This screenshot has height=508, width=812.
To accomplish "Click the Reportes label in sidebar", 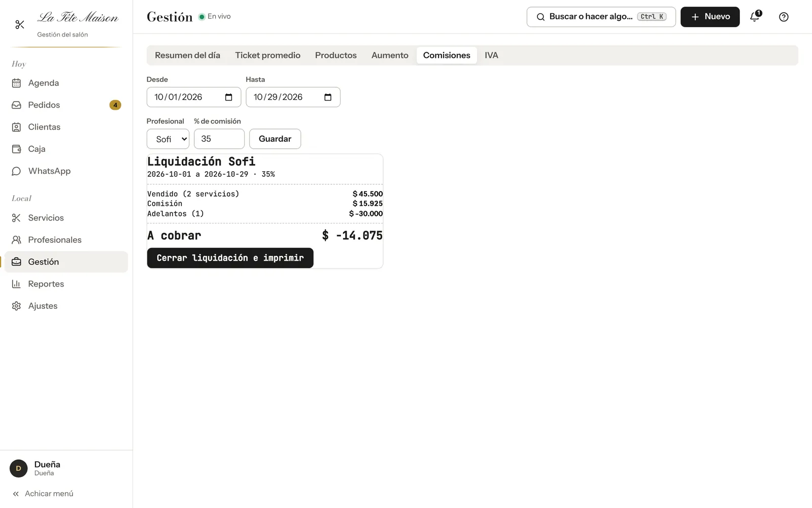I will point(46,284).
